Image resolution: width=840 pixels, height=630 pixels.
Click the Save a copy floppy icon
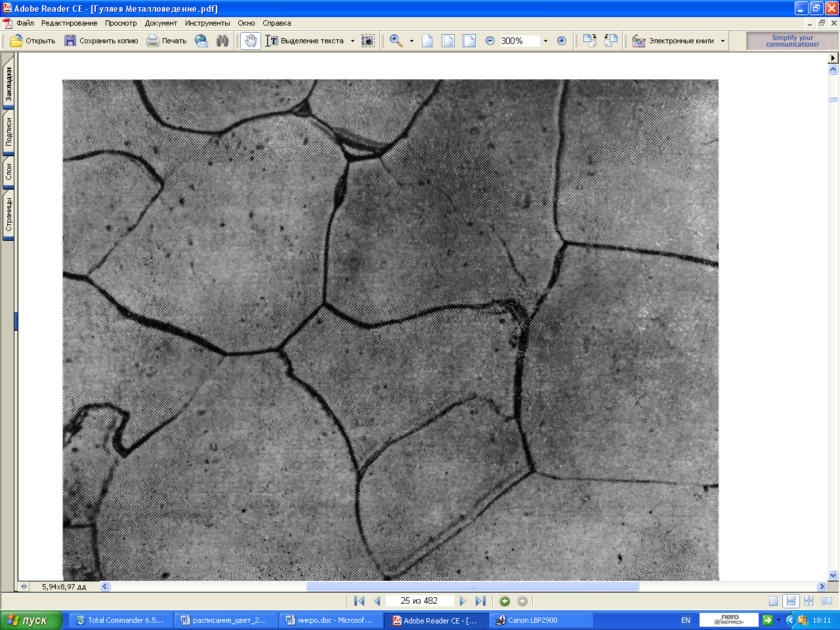[70, 41]
